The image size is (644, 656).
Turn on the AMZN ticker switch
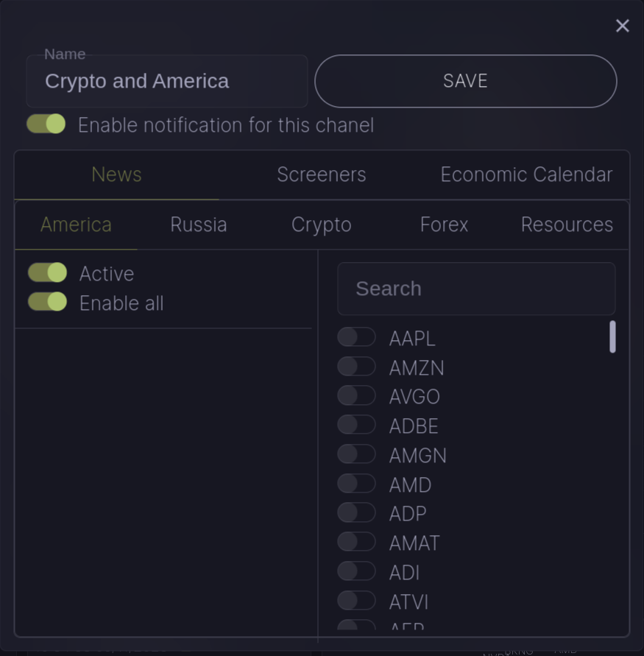tap(356, 367)
